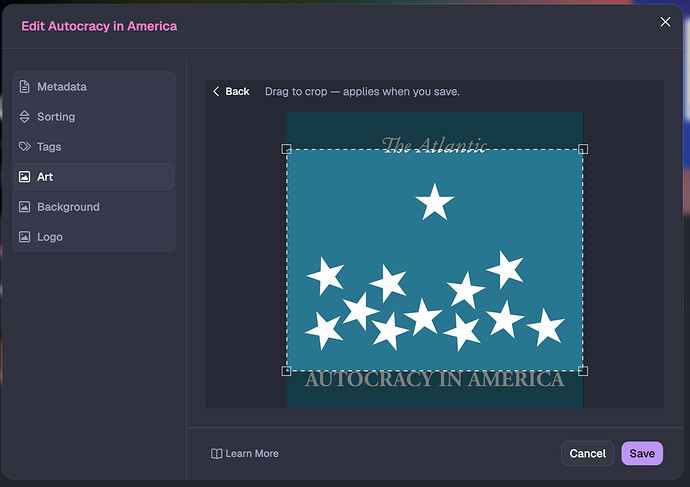690x487 pixels.
Task: Click the Back chevron arrow
Action: (x=216, y=92)
